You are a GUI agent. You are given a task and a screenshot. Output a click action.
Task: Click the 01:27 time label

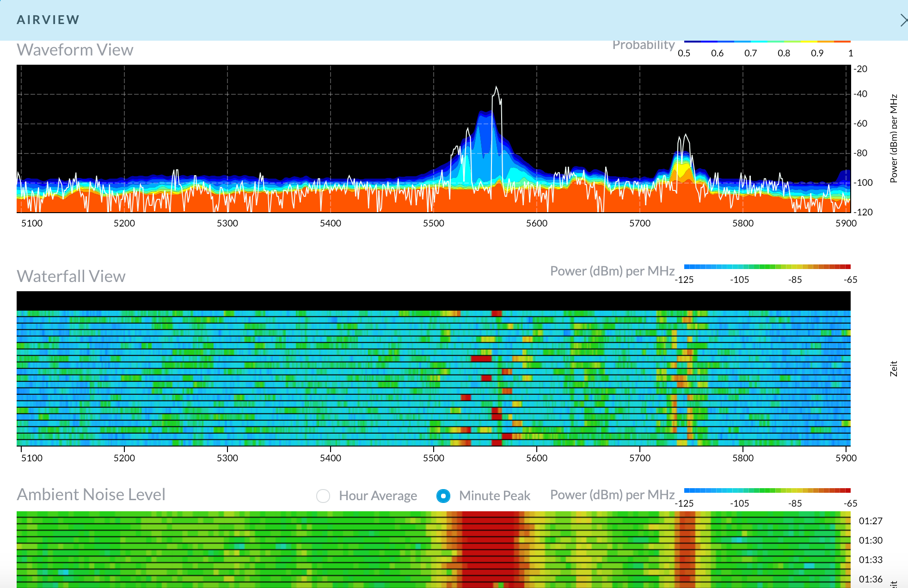click(871, 521)
